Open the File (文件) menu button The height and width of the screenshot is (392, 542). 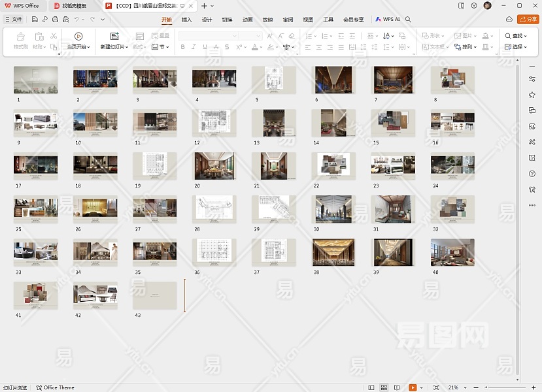pos(13,20)
